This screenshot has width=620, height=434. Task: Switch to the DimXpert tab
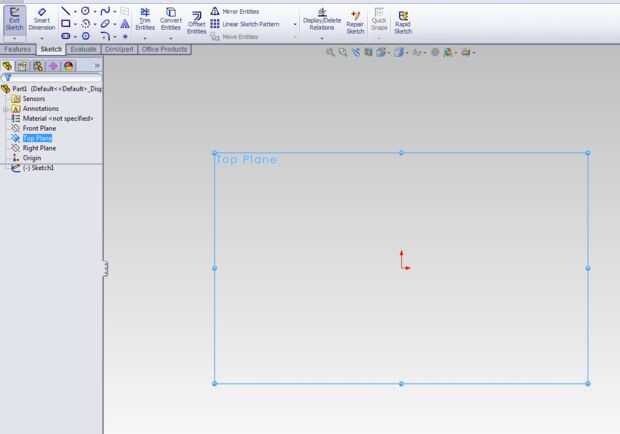pos(119,49)
